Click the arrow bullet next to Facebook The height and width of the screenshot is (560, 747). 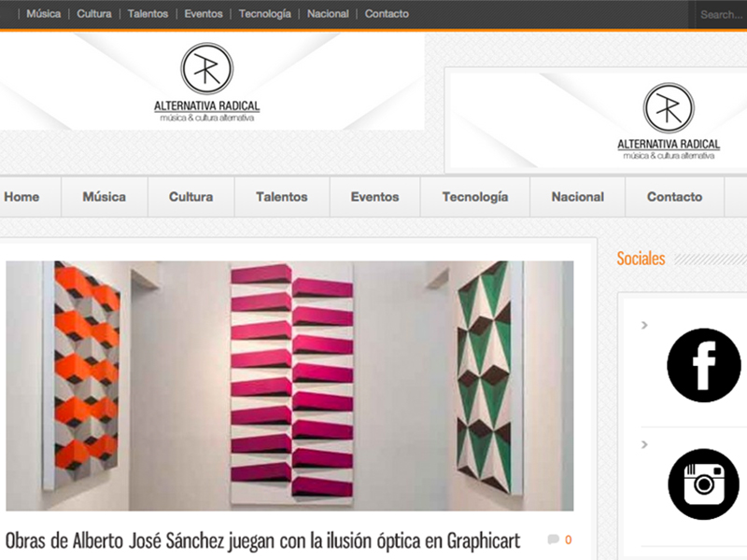coord(644,326)
